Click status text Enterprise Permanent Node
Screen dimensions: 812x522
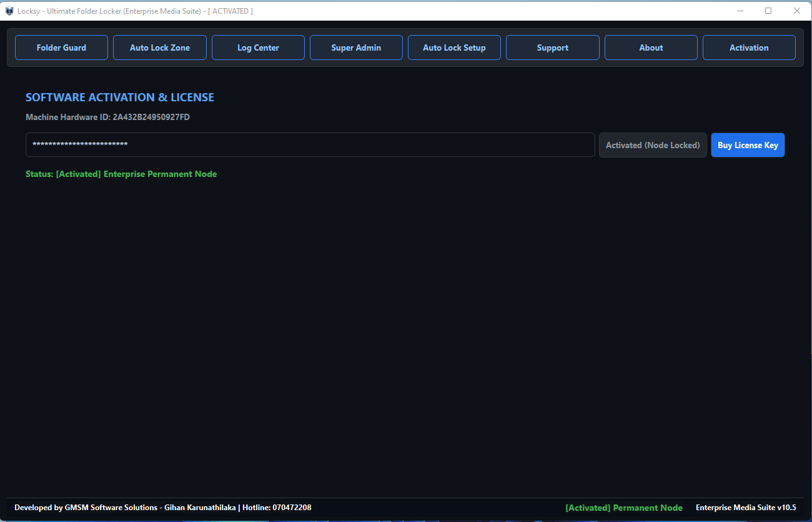(121, 174)
